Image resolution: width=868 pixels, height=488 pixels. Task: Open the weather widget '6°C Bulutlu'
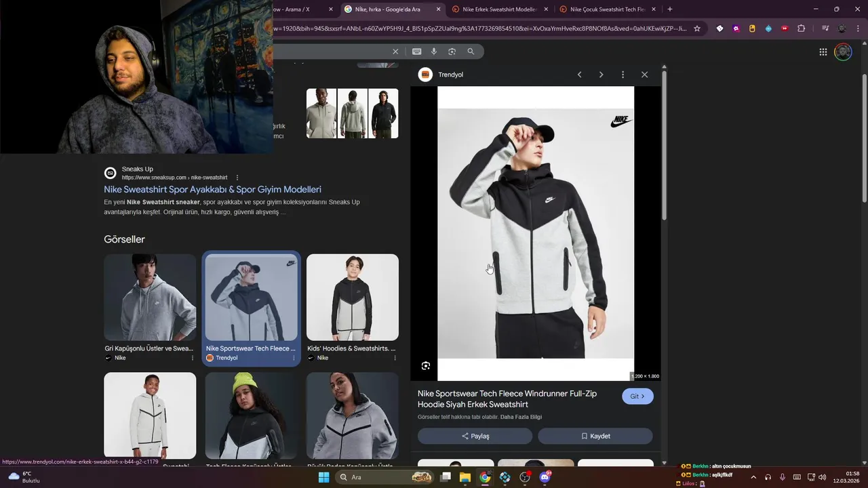24,477
